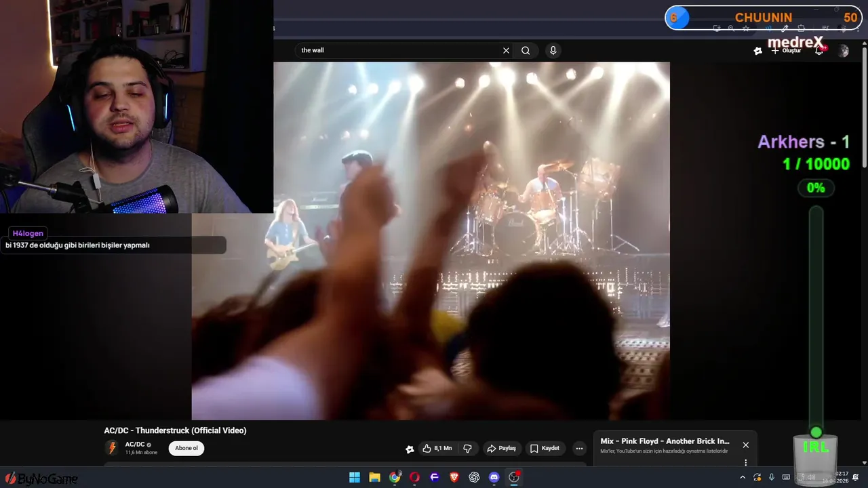The image size is (868, 488).
Task: Click the sparkle icon left of Oluştur
Action: 758,51
